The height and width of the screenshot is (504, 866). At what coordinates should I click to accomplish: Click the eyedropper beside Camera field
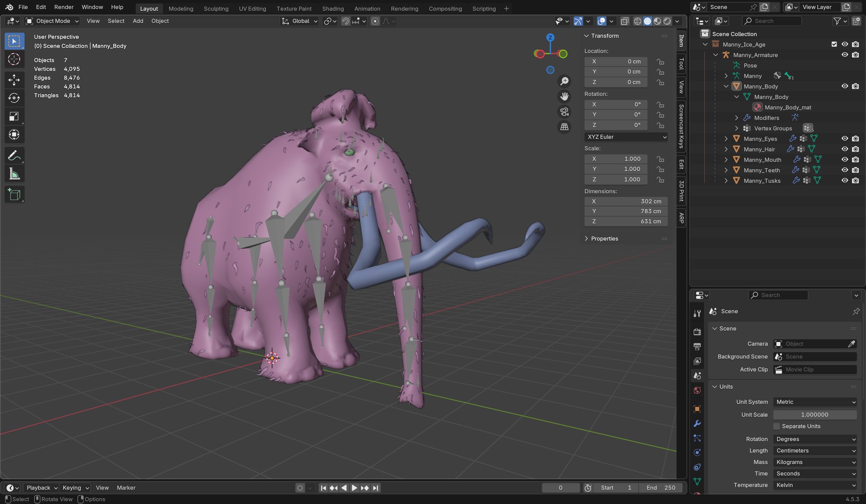pos(852,344)
